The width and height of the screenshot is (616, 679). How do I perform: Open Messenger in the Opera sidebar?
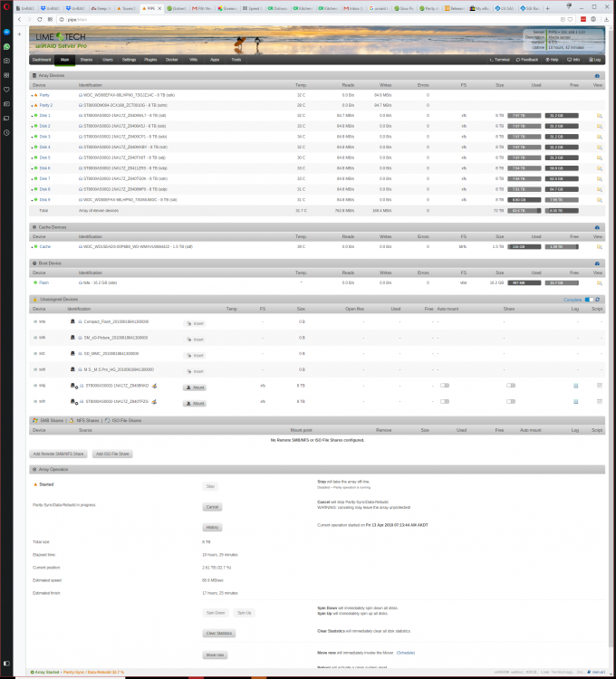6,32
